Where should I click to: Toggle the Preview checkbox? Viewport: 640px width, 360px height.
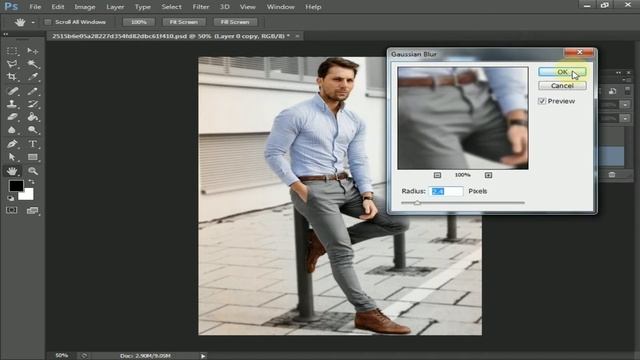[x=542, y=101]
